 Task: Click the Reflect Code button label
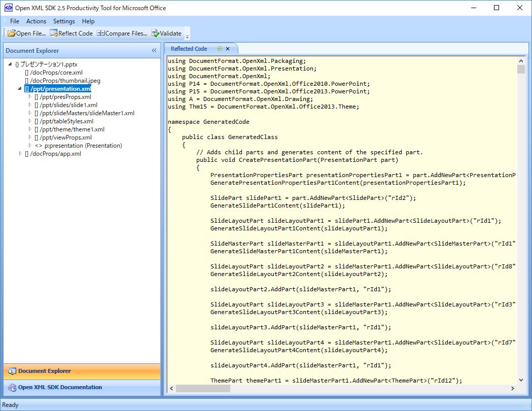(x=76, y=33)
